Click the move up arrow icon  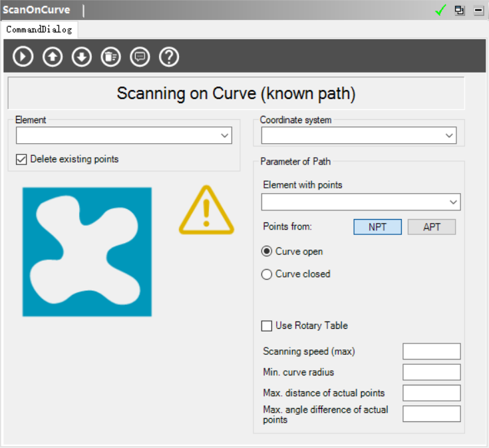(x=52, y=57)
